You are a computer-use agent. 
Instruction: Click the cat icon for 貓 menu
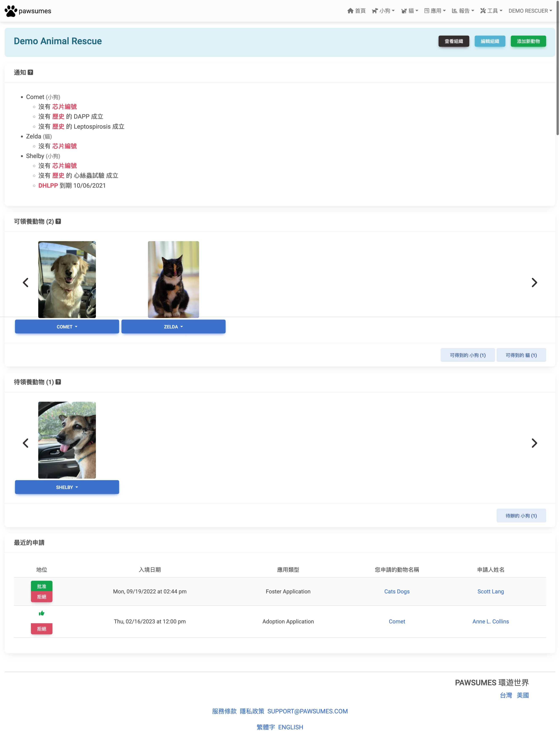coord(404,11)
